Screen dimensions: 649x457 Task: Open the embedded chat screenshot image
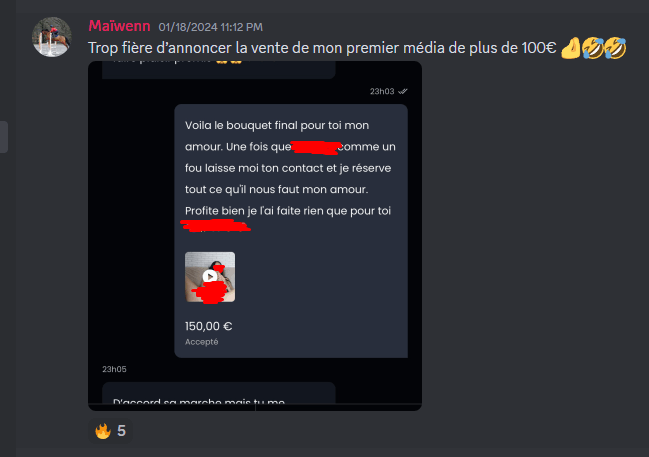(x=255, y=236)
